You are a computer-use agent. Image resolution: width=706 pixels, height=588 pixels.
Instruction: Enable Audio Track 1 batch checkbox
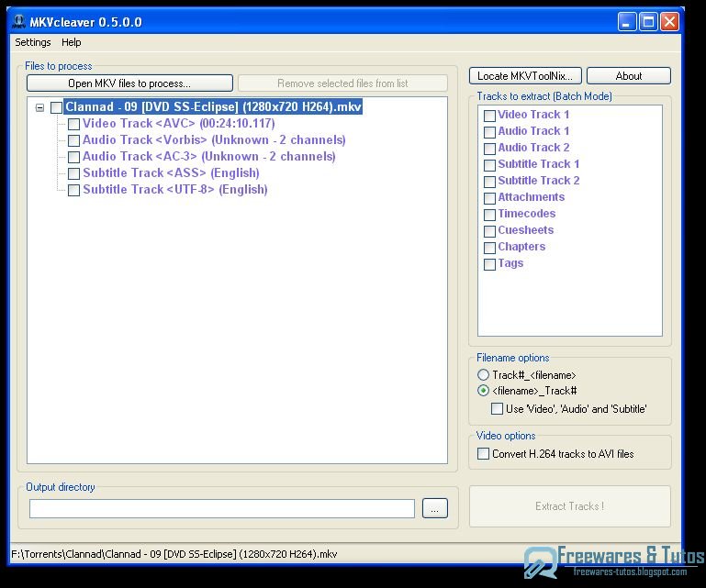tap(489, 132)
